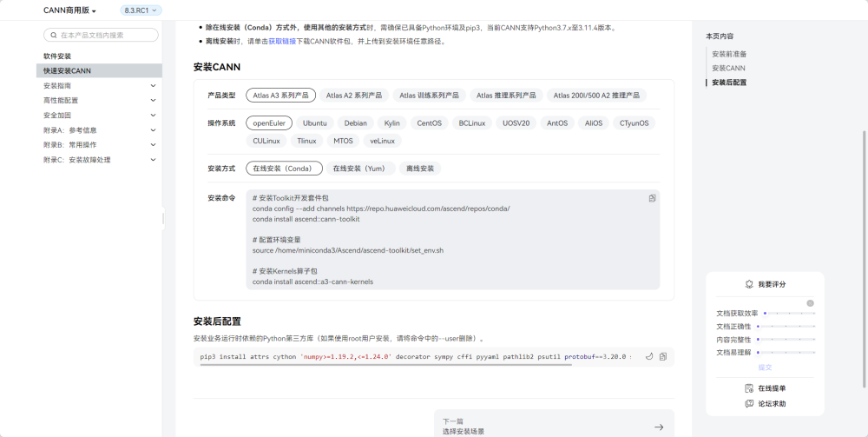Open 论坛求助 forum icon

click(x=750, y=404)
